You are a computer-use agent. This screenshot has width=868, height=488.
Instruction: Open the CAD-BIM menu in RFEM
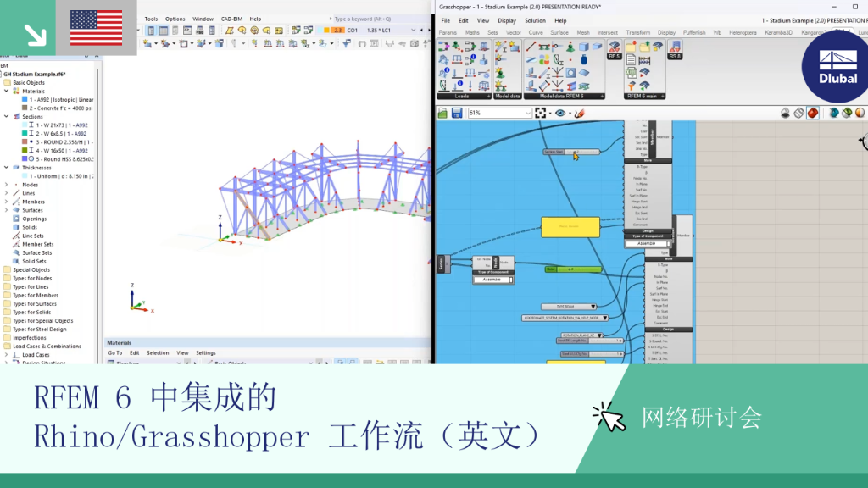point(231,19)
